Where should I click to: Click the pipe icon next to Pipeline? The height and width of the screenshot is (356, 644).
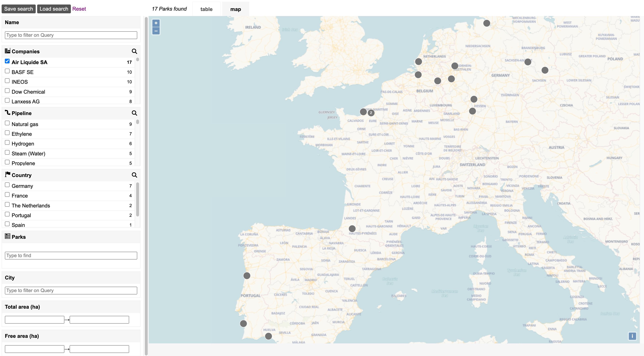point(7,113)
